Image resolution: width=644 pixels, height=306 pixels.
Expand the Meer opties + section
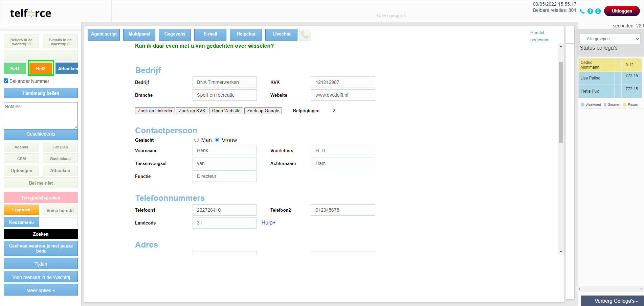41,290
